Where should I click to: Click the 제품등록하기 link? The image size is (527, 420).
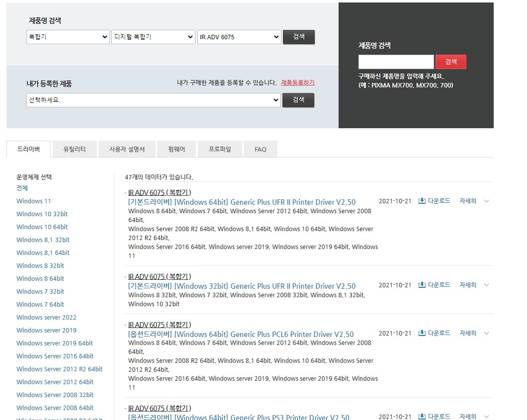(x=298, y=83)
